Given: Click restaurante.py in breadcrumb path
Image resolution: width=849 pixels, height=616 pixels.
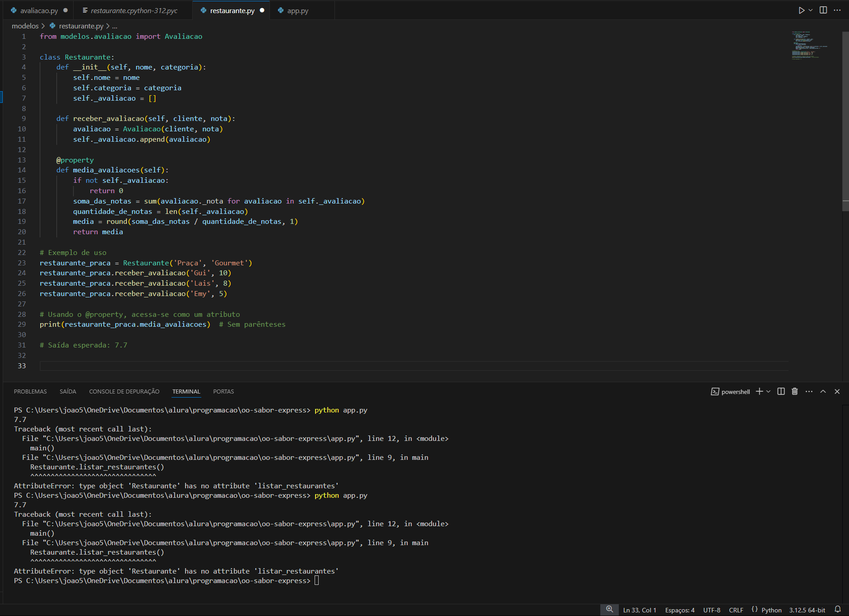Looking at the screenshot, I should click(81, 26).
